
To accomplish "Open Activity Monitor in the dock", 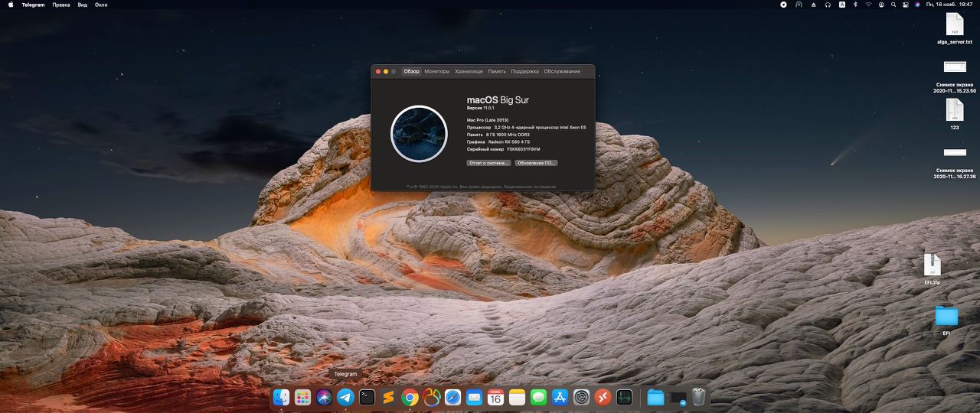I will pos(624,397).
